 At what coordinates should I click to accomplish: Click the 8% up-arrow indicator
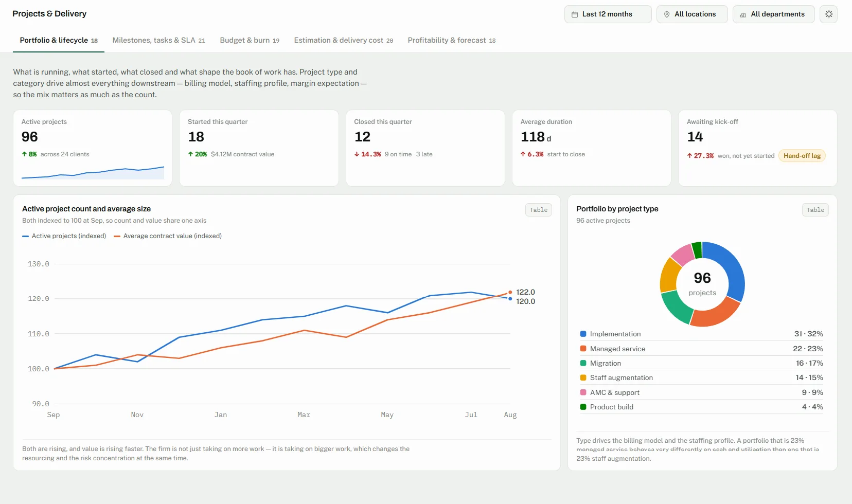click(29, 154)
